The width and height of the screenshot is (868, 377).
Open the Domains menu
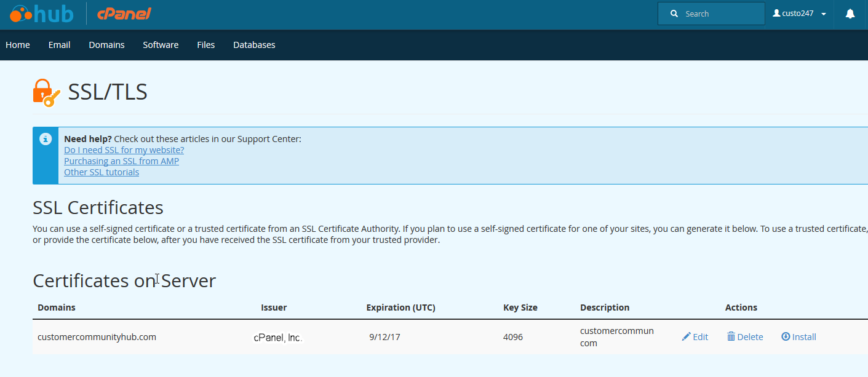(x=106, y=45)
